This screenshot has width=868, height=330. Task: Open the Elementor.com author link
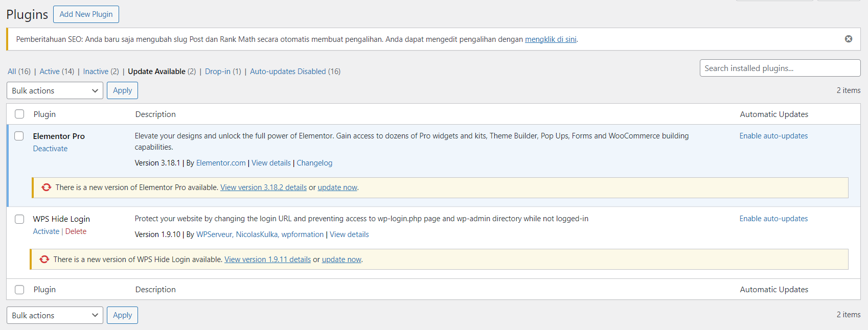pyautogui.click(x=221, y=163)
